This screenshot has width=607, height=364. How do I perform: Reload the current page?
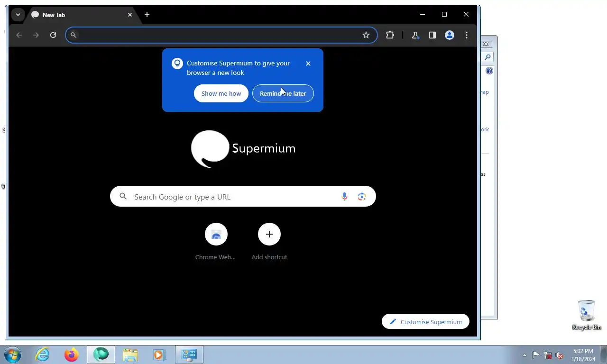[53, 35]
